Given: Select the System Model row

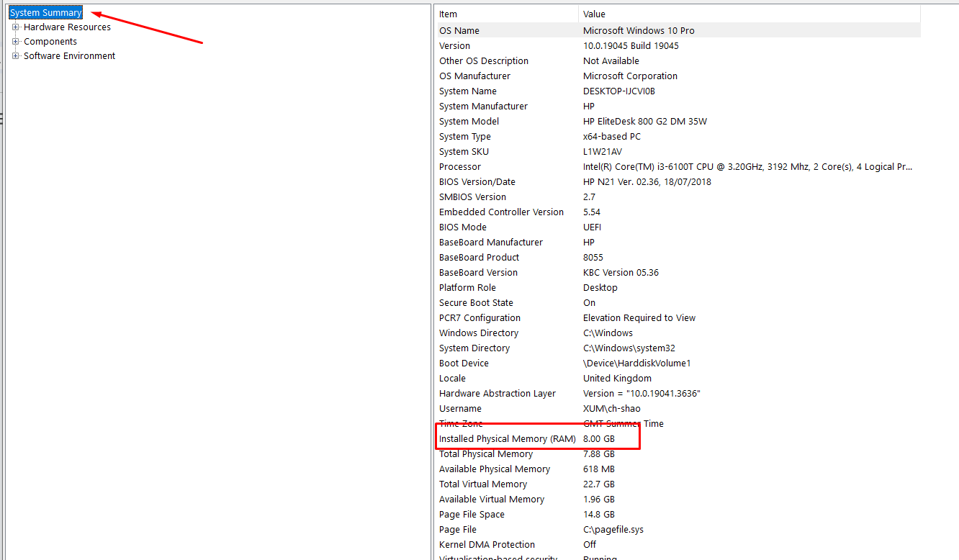Looking at the screenshot, I should (469, 122).
